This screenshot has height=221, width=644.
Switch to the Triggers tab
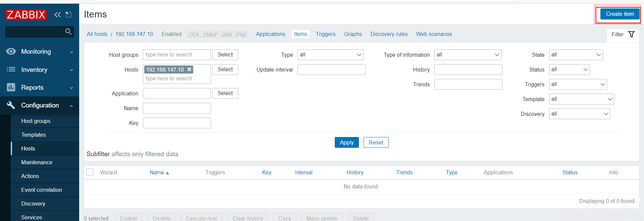[325, 34]
